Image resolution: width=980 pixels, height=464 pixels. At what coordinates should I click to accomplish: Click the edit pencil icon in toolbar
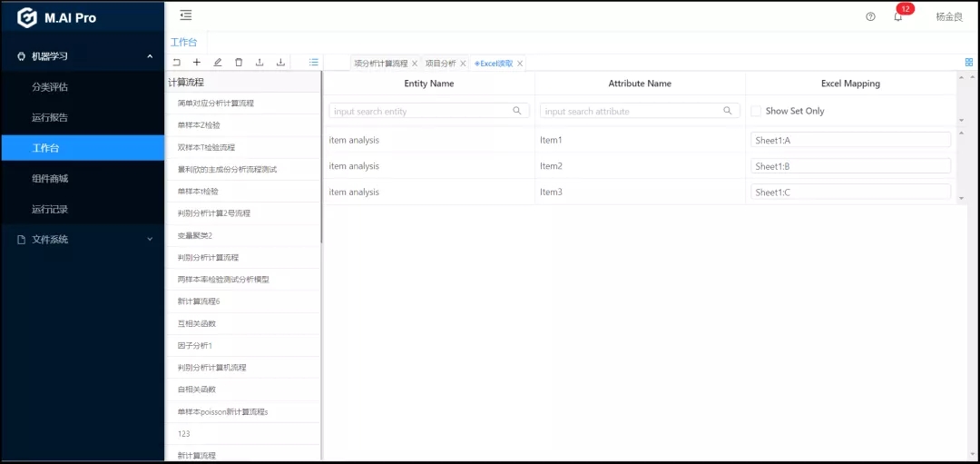pyautogui.click(x=218, y=63)
